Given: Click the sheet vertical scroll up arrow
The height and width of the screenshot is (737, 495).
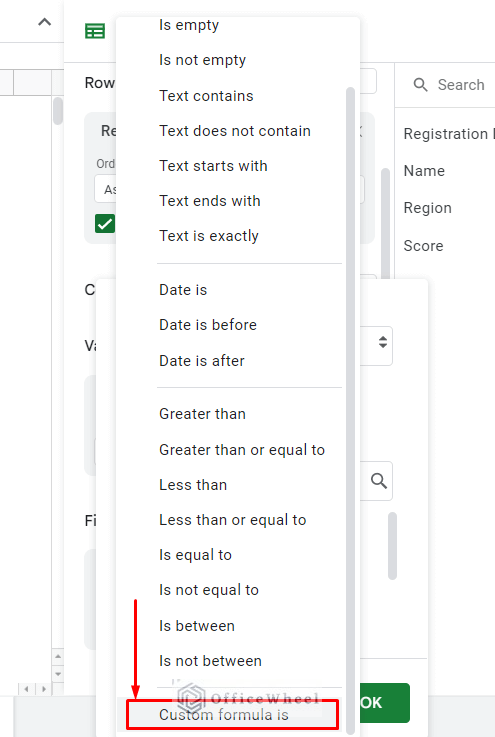Looking at the screenshot, I should pos(58,656).
